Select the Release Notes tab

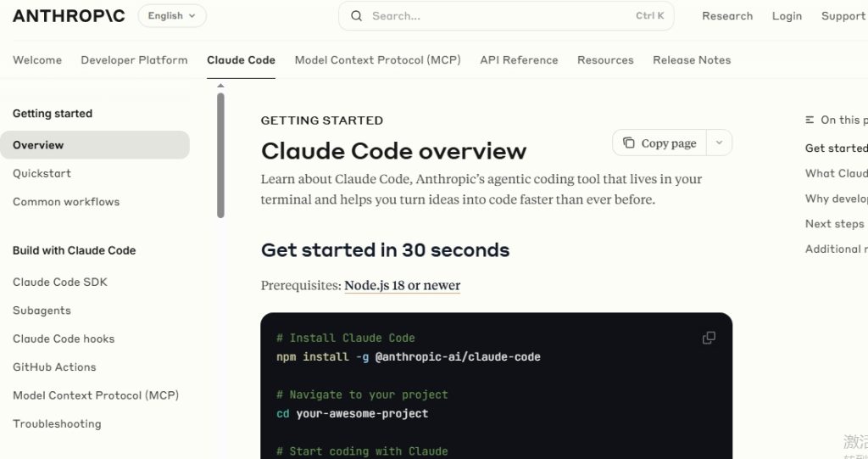[x=692, y=60]
